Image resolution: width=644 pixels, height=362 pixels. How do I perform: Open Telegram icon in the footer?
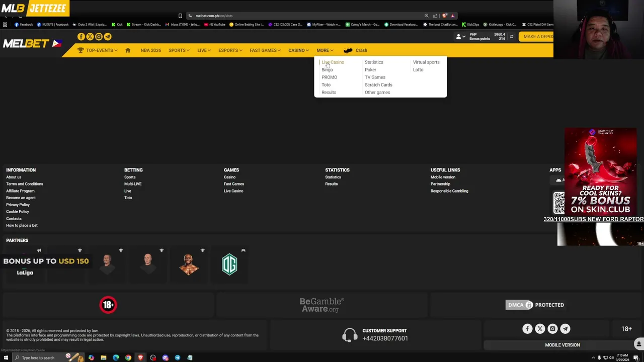click(x=565, y=329)
